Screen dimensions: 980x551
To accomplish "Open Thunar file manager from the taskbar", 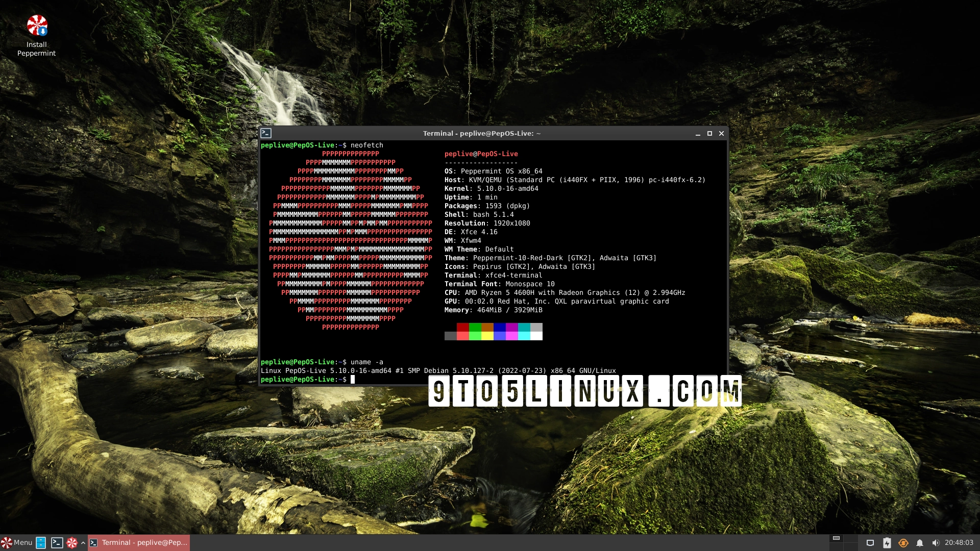I will click(x=40, y=543).
